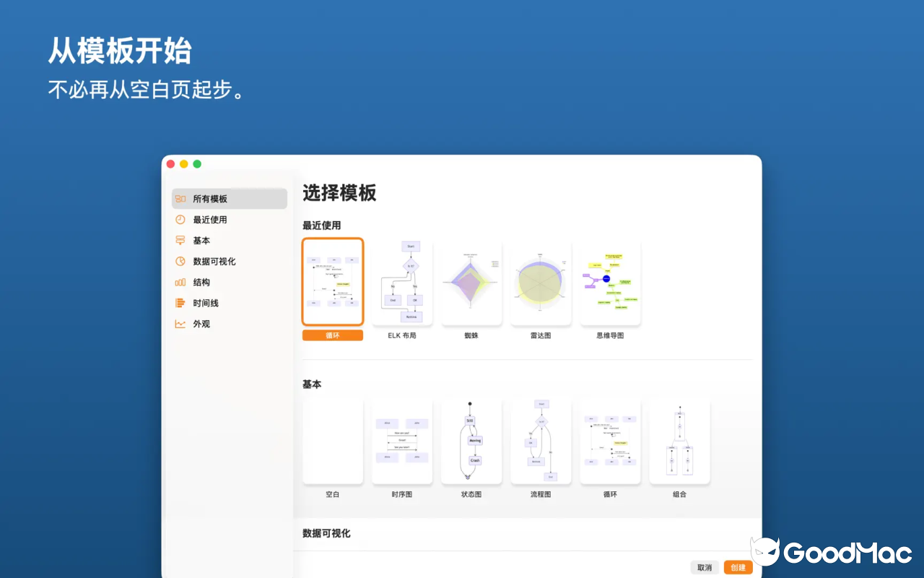Click the pie chart icon beside 数据可视化
The height and width of the screenshot is (578, 924).
180,262
